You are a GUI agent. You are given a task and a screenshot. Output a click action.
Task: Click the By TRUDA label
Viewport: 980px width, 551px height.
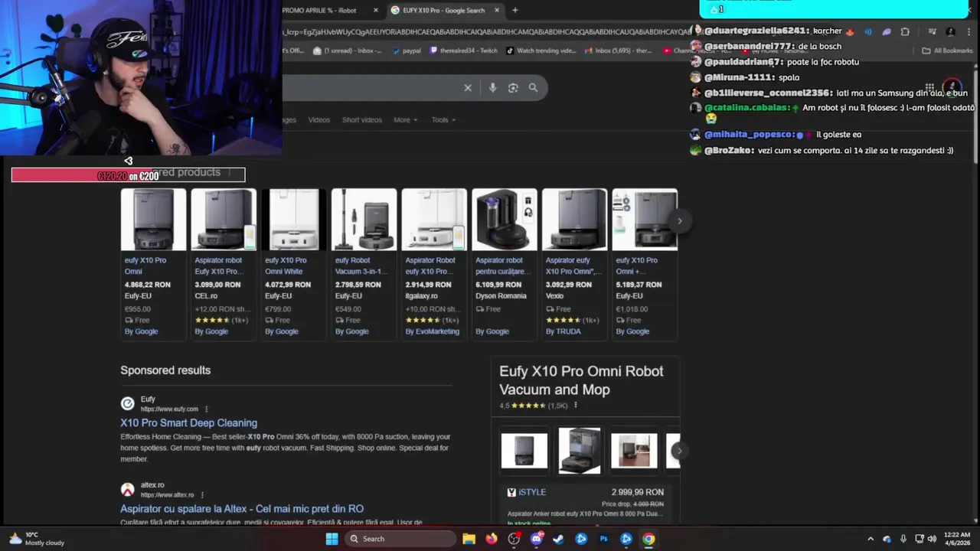pos(563,331)
